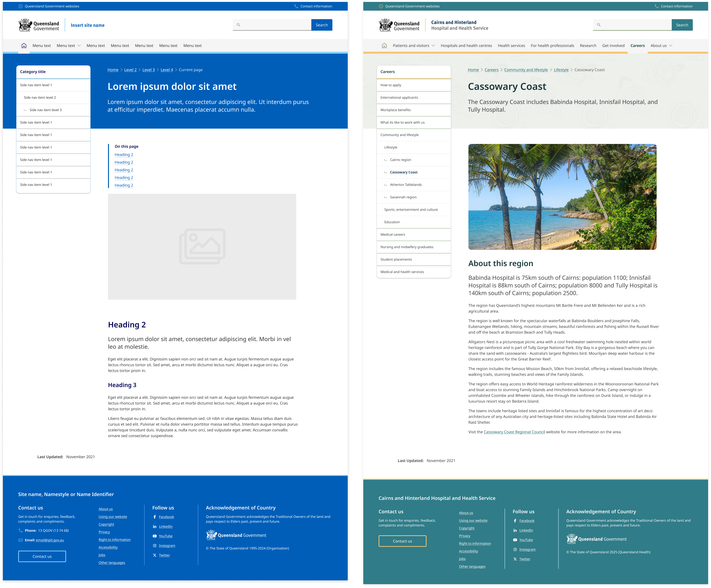Click LinkedIn icon in teal footer

click(515, 531)
